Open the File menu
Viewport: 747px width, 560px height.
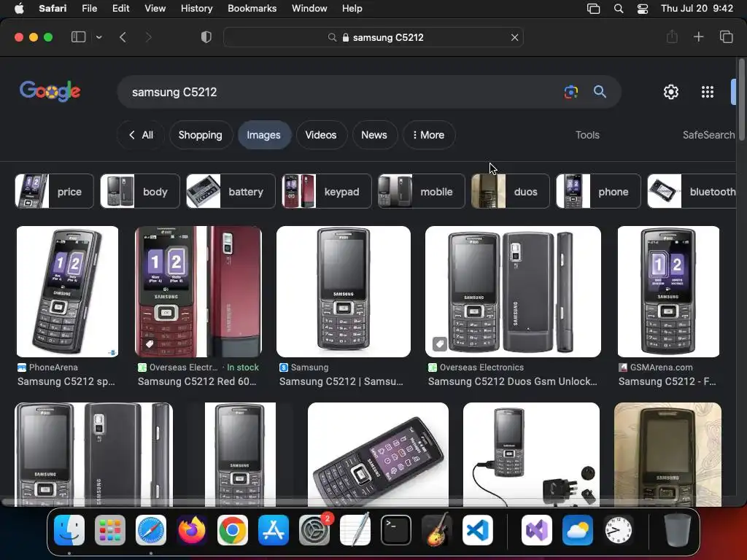[89, 9]
